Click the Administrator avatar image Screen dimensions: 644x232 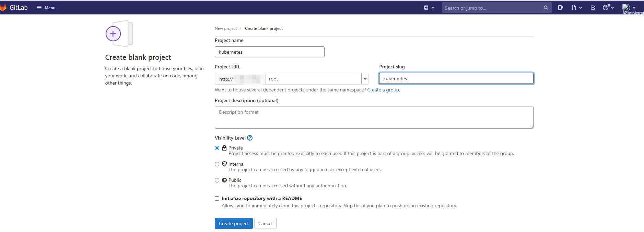[625, 7]
